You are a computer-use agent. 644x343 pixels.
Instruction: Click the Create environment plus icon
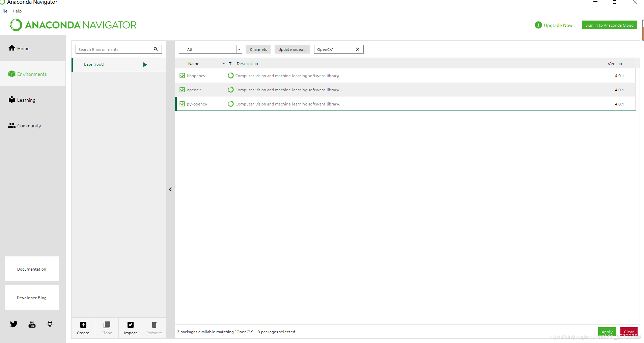83,325
